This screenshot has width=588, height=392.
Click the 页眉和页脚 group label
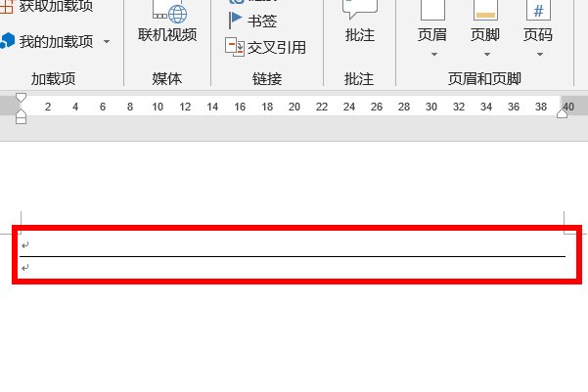484,79
